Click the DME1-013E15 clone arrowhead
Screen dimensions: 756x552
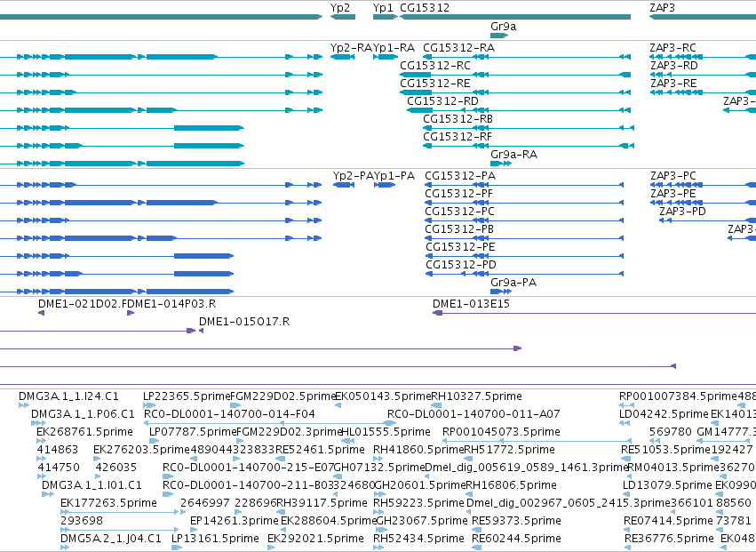(437, 313)
